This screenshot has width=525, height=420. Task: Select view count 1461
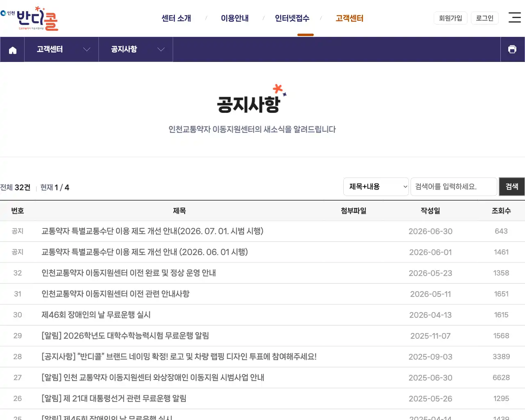501,252
